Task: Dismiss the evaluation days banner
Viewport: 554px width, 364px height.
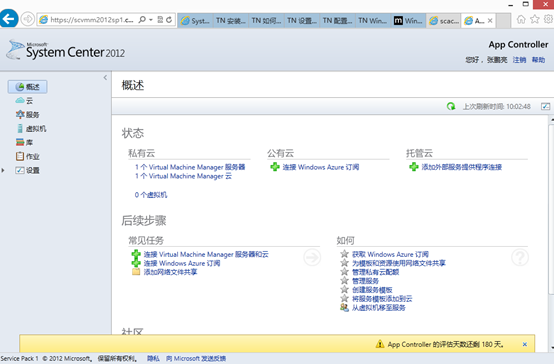Action: [x=525, y=344]
